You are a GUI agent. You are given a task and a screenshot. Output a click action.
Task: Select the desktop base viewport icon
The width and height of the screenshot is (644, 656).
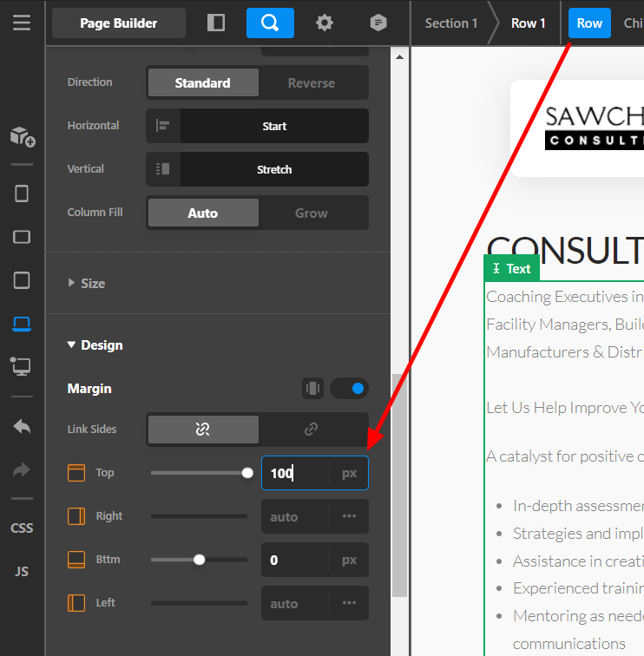(x=21, y=366)
